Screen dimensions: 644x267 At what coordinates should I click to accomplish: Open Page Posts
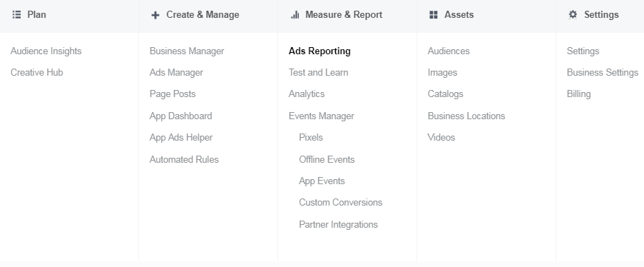(x=173, y=94)
